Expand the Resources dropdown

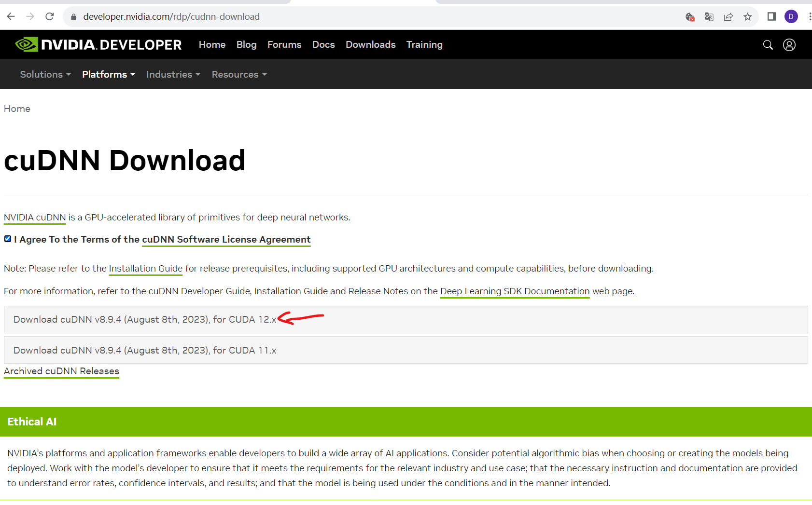click(x=239, y=74)
